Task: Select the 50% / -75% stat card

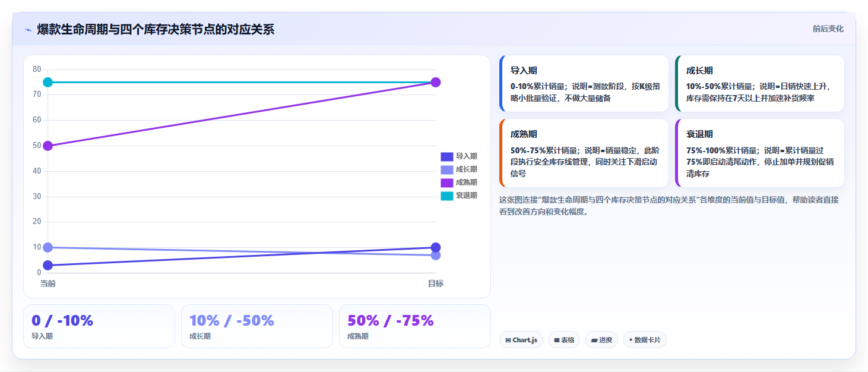Action: pyautogui.click(x=415, y=326)
